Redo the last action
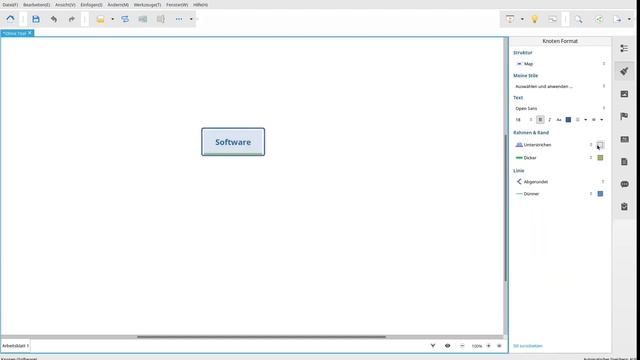 (x=71, y=19)
